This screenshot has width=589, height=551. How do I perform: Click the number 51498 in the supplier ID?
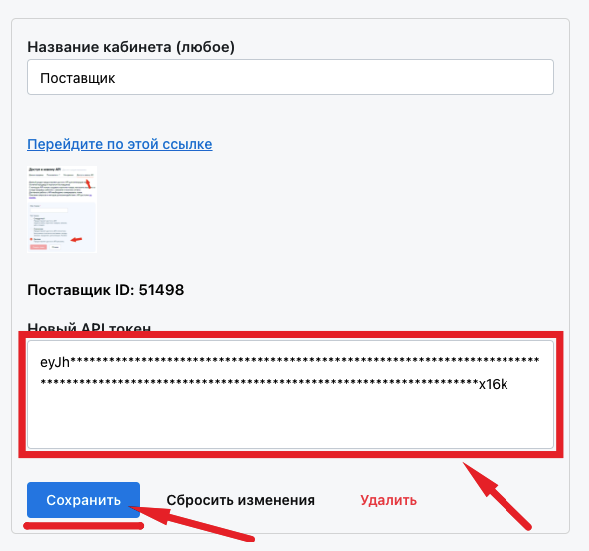162,290
